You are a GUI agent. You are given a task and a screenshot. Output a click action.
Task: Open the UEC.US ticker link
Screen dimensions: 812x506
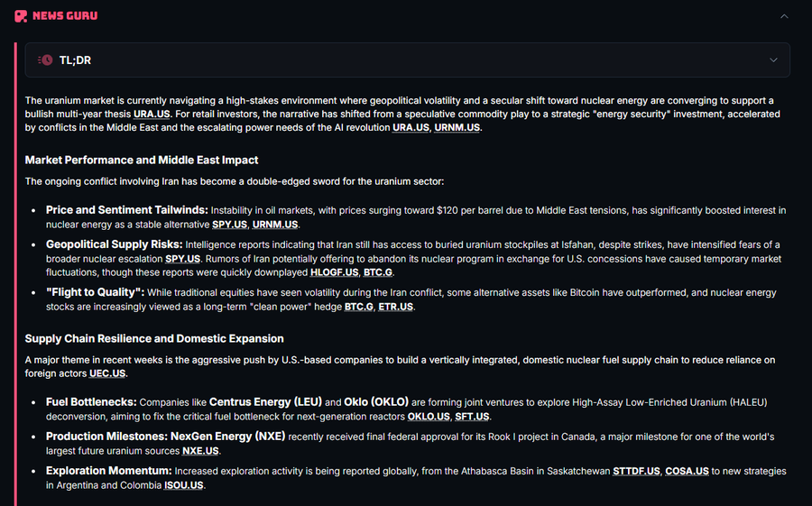click(107, 373)
